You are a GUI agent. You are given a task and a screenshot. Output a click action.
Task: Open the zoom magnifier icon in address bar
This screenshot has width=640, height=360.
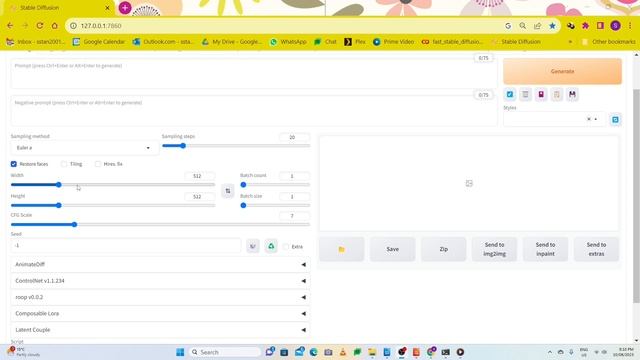coord(522,26)
